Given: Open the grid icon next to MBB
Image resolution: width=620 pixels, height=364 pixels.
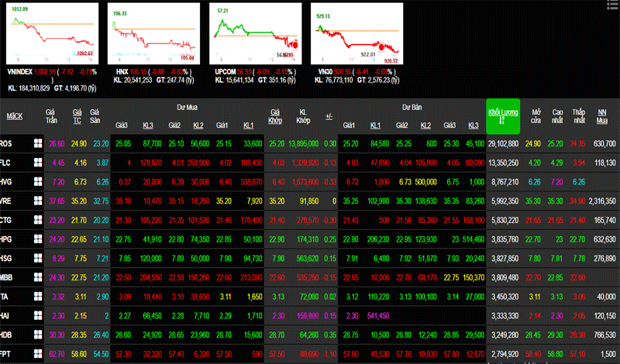Looking at the screenshot, I should [x=38, y=277].
